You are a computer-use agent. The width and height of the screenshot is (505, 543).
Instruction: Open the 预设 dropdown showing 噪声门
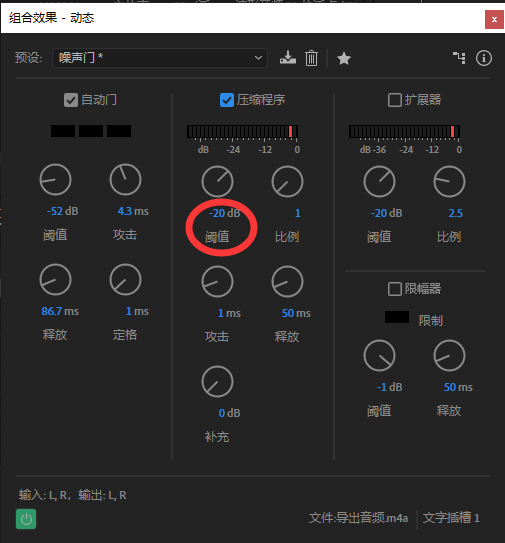point(160,58)
